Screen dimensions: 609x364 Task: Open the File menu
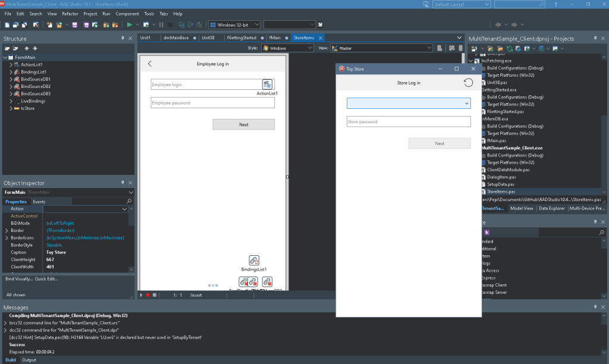point(8,14)
